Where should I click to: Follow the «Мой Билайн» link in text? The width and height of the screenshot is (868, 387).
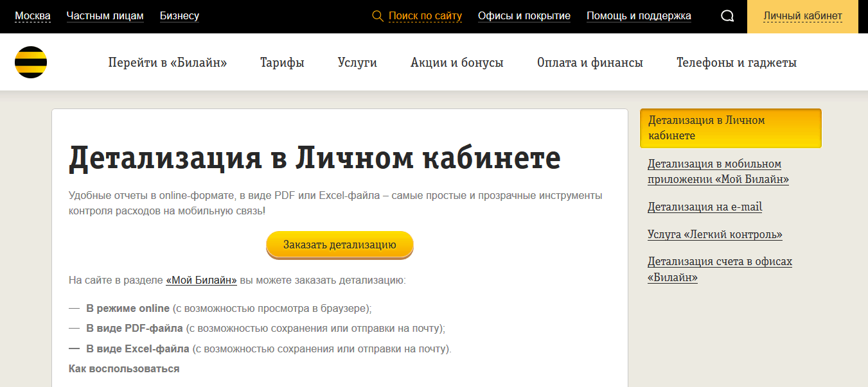(x=201, y=280)
